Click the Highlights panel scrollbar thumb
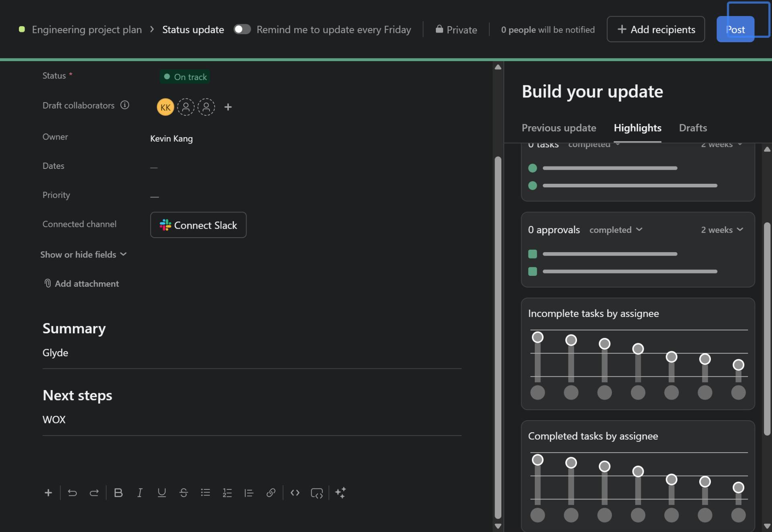Viewport: 772px width, 532px height. point(767,329)
